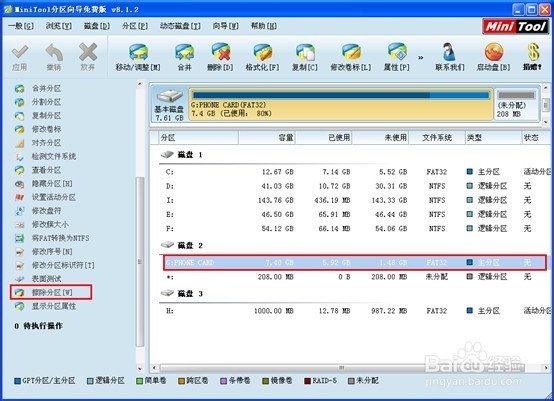Sort by Unused (未使用) column header
This screenshot has height=401, width=554.
(x=381, y=137)
